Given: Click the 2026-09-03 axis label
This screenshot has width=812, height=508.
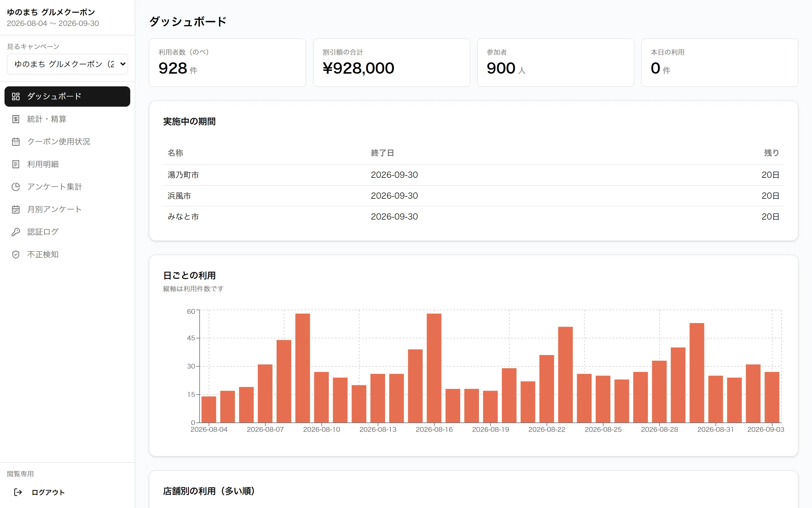Looking at the screenshot, I should pos(766,429).
